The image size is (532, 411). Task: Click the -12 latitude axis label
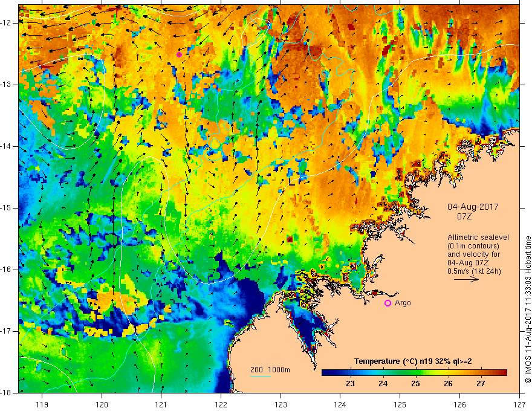click(6, 23)
